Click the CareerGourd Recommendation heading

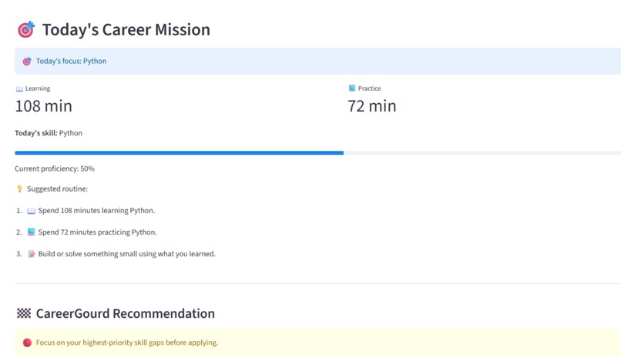coord(126,313)
